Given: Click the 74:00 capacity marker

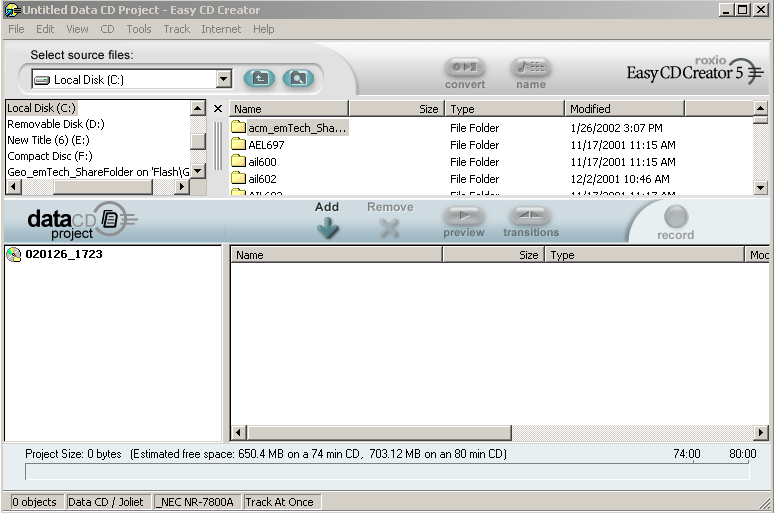Looking at the screenshot, I should coord(687,454).
